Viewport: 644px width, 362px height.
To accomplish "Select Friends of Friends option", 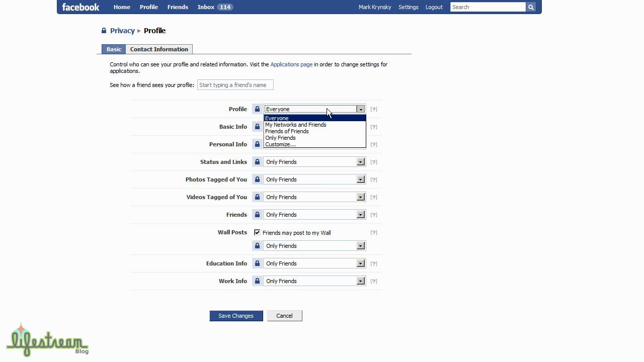I will tap(315, 131).
